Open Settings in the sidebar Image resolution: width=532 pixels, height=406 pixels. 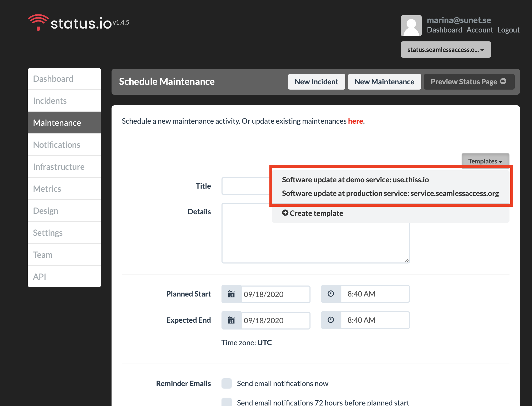tap(64, 233)
